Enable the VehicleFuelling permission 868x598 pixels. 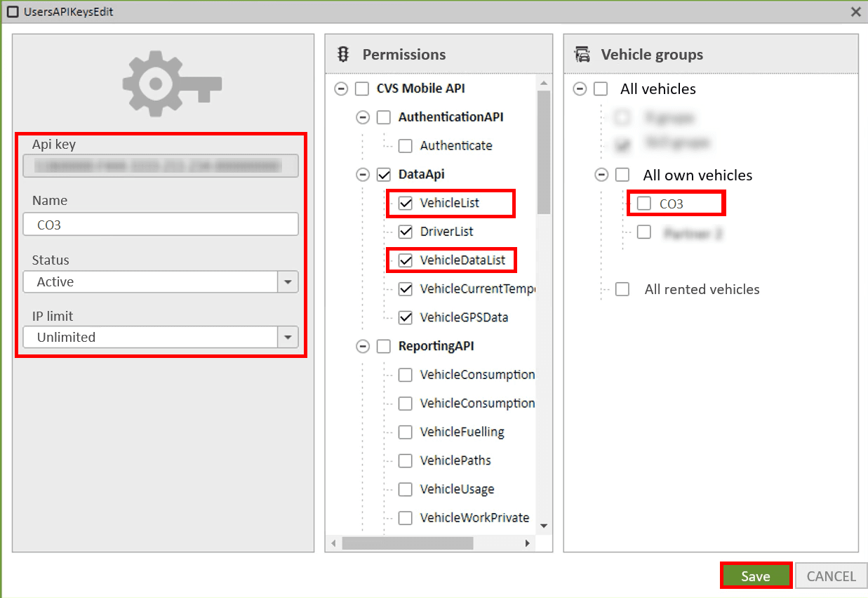(405, 432)
